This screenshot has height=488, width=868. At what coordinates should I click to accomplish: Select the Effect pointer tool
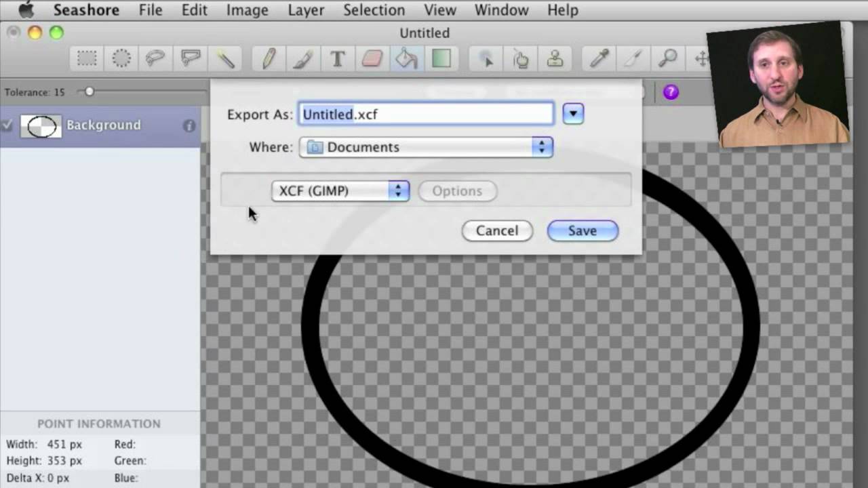click(486, 59)
